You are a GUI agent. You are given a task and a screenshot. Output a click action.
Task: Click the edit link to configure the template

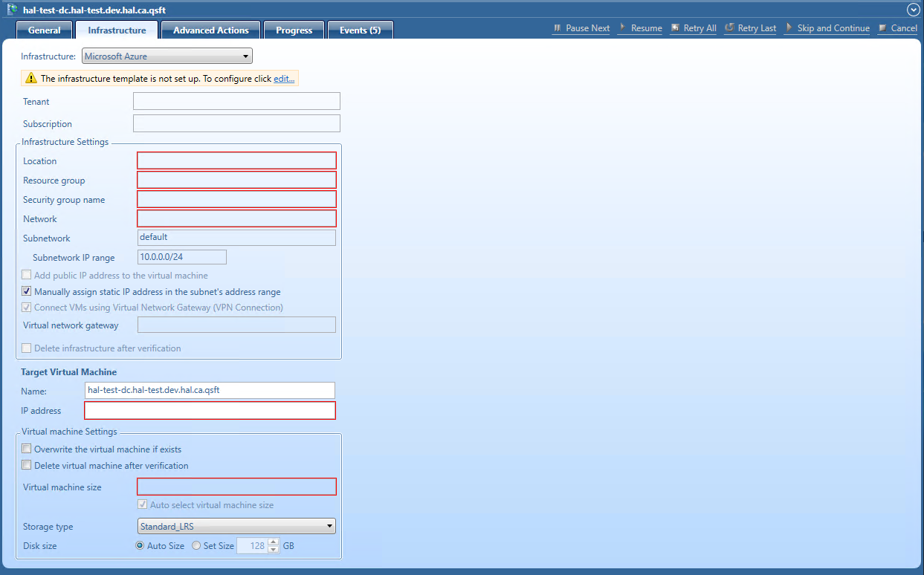tap(283, 78)
